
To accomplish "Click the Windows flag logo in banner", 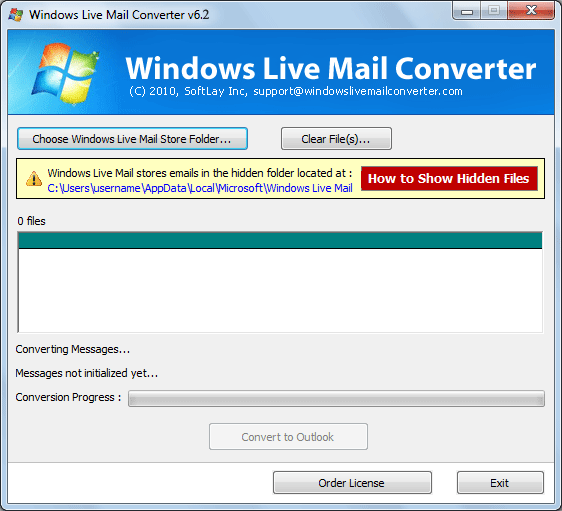I will pyautogui.click(x=66, y=73).
